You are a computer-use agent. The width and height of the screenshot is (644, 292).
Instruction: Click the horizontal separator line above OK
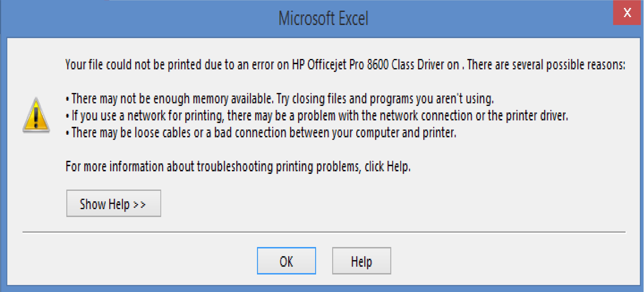click(x=324, y=232)
